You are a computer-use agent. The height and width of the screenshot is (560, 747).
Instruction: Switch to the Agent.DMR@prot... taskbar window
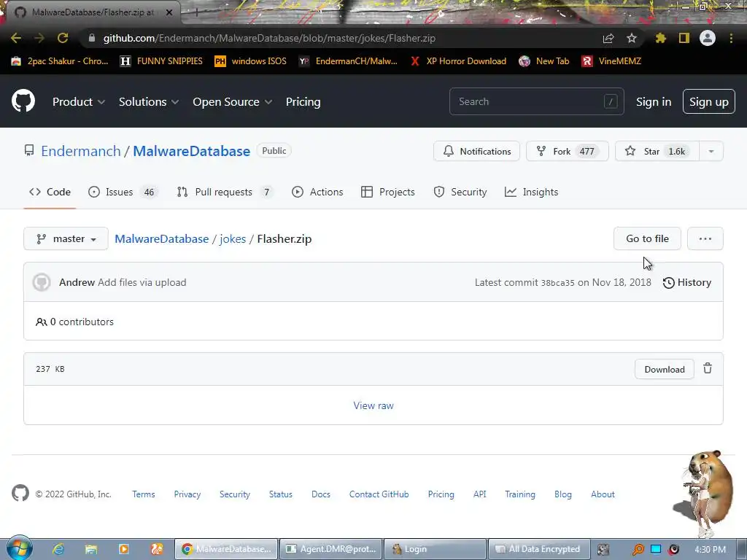coord(330,549)
